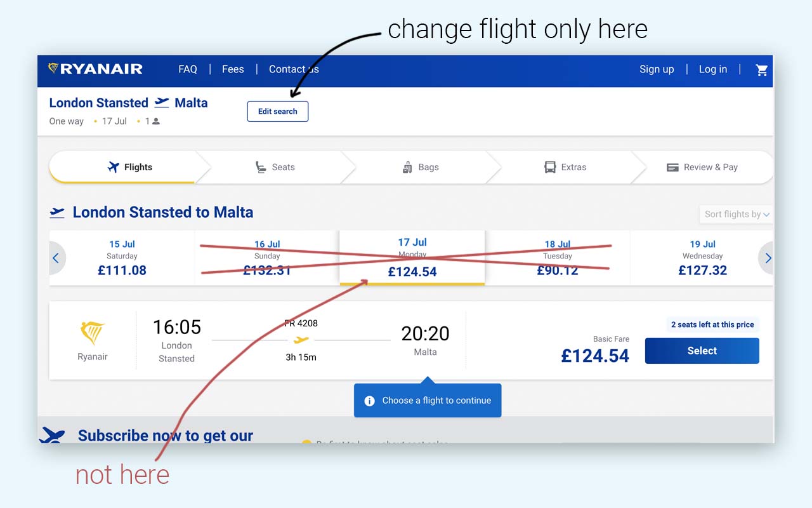Select the 18 Jul date showing £90.12
The image size is (812, 508).
(x=557, y=256)
